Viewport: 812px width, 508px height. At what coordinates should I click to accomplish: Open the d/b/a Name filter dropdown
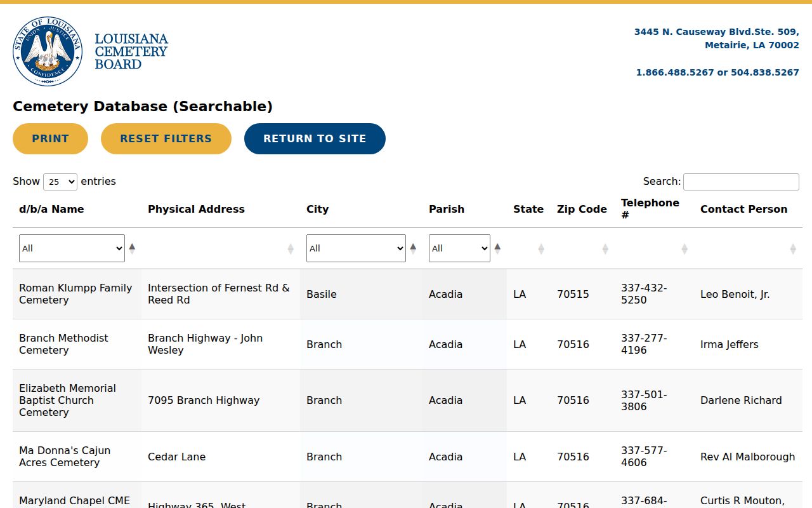tap(72, 248)
